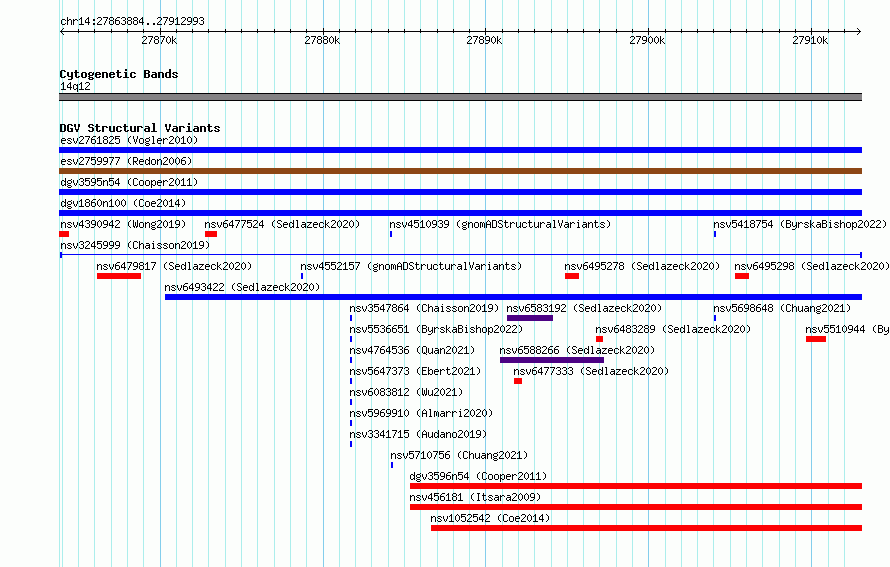Image resolution: width=890 pixels, height=567 pixels.
Task: Click the 27880k ruler mark
Action: click(322, 40)
